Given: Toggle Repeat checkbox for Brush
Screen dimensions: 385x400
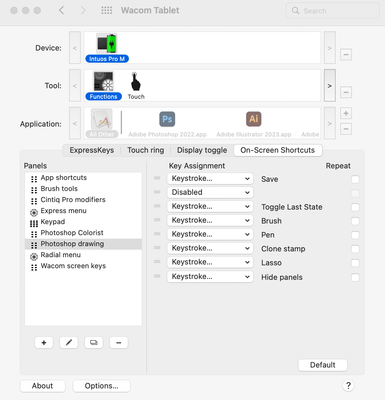Looking at the screenshot, I should [355, 221].
